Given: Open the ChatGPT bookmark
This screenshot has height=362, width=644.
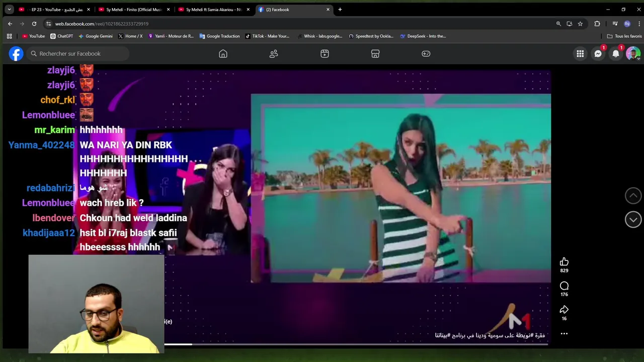Looking at the screenshot, I should point(62,36).
